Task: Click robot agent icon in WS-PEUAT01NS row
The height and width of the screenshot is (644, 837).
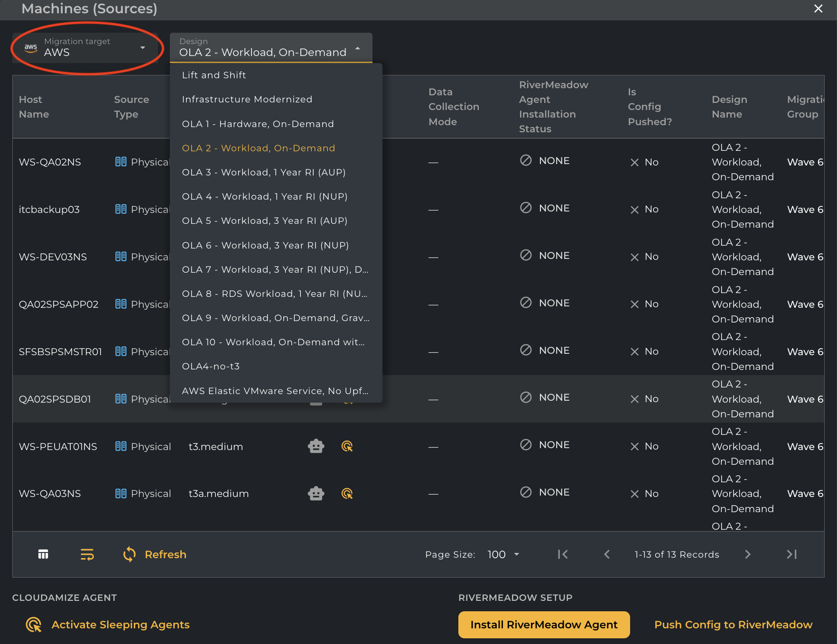Action: tap(316, 446)
